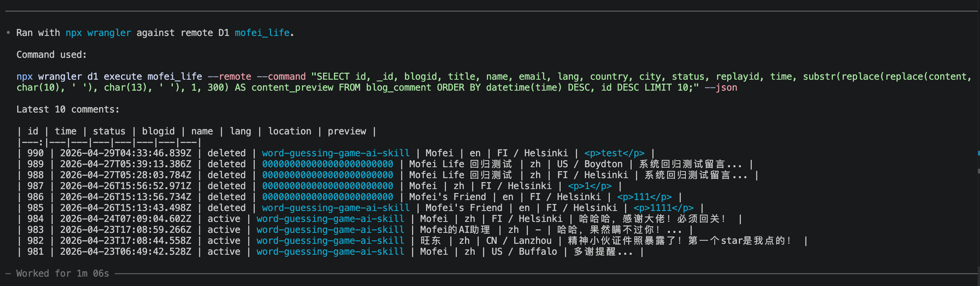980x286 pixels.
Task: Click the 'blogid' table header
Action: (158, 131)
